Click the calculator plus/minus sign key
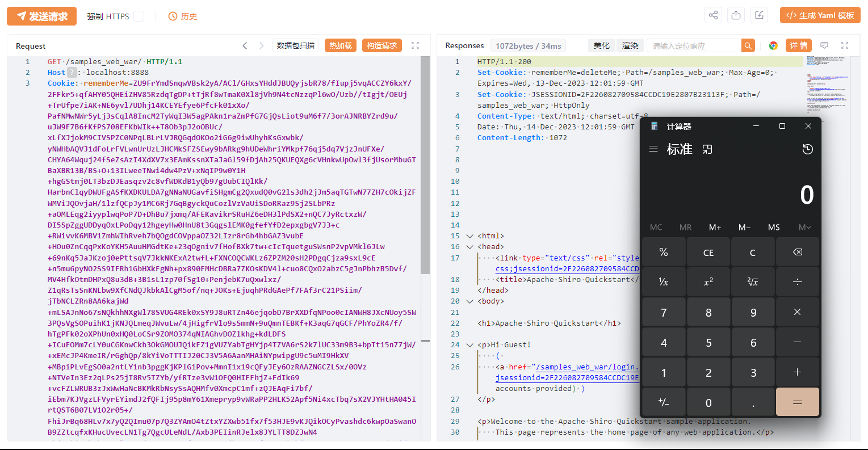This screenshot has height=450, width=868. pyautogui.click(x=664, y=402)
